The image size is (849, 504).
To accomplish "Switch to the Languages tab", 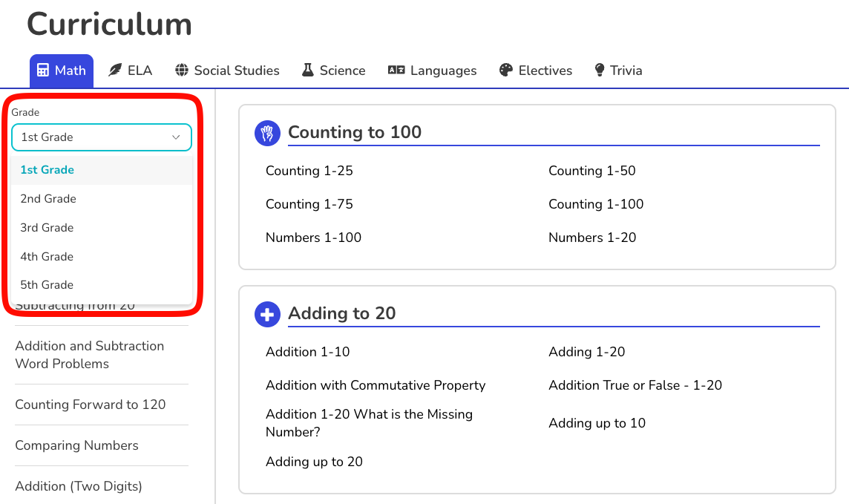I will pos(432,71).
